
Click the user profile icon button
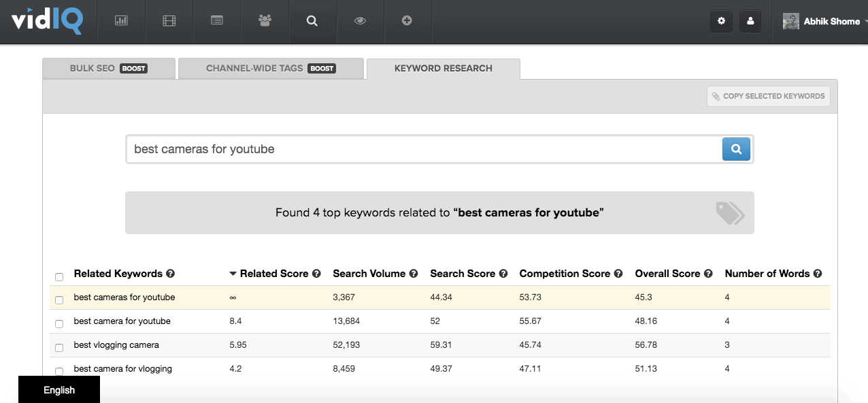pyautogui.click(x=750, y=21)
